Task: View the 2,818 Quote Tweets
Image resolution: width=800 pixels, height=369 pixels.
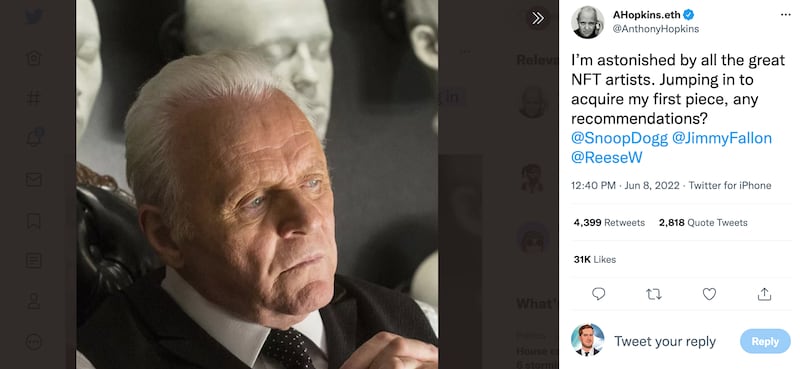Action: (703, 223)
